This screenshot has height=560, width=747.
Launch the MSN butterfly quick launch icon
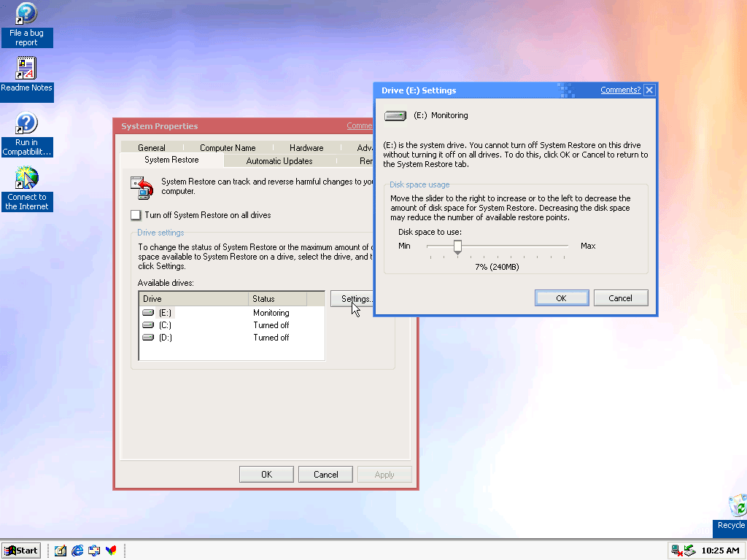[x=111, y=551]
